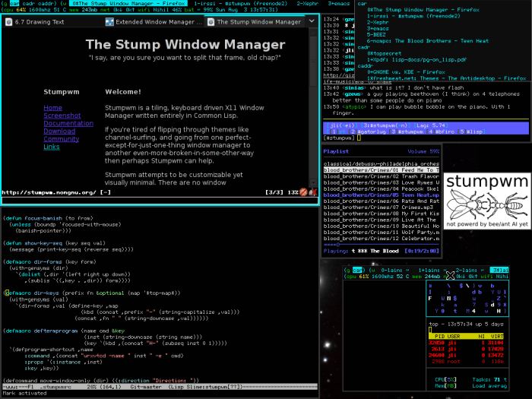The width and height of the screenshot is (532, 399).
Task: Open the Documentation link
Action: click(x=68, y=123)
